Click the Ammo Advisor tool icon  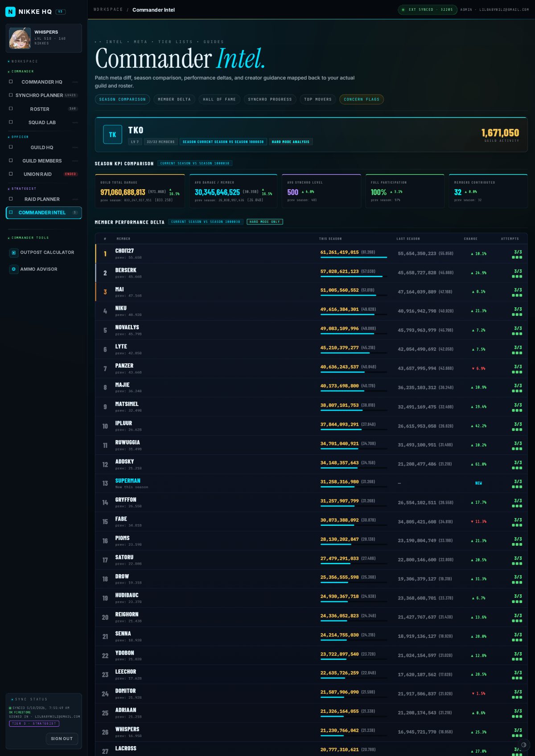tap(14, 269)
